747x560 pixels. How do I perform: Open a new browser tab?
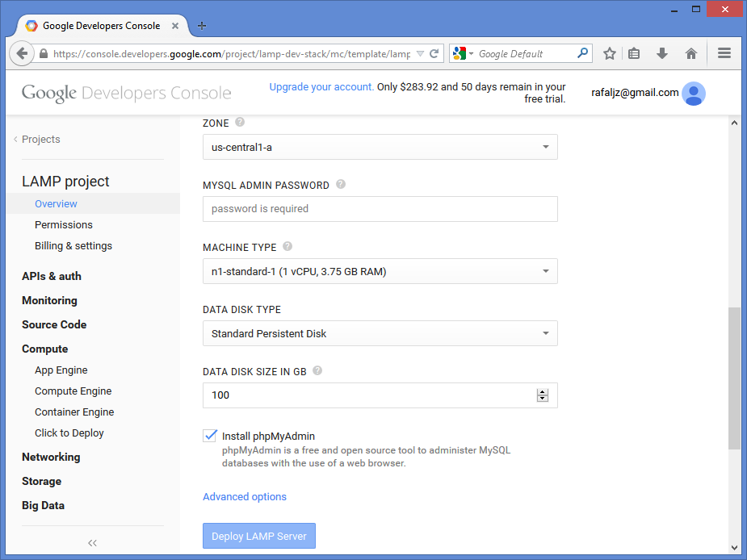pos(202,26)
